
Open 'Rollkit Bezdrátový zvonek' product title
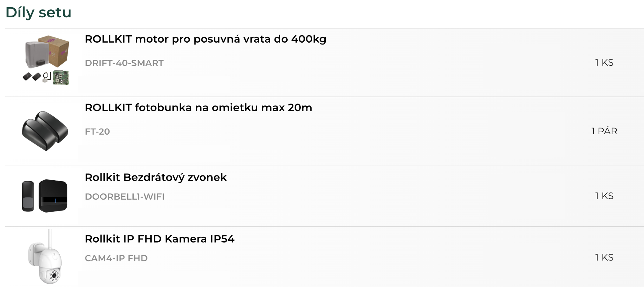156,177
